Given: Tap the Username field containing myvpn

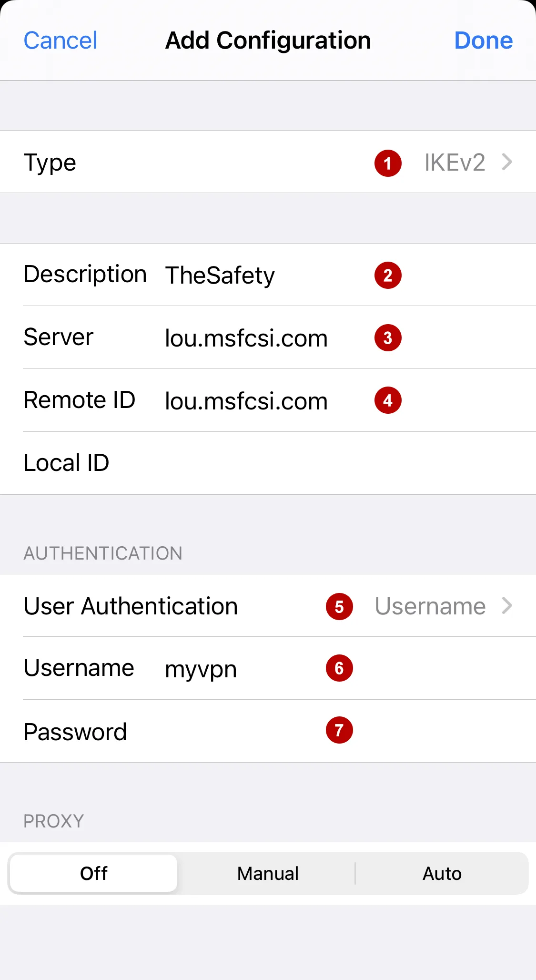Looking at the screenshot, I should pyautogui.click(x=268, y=668).
